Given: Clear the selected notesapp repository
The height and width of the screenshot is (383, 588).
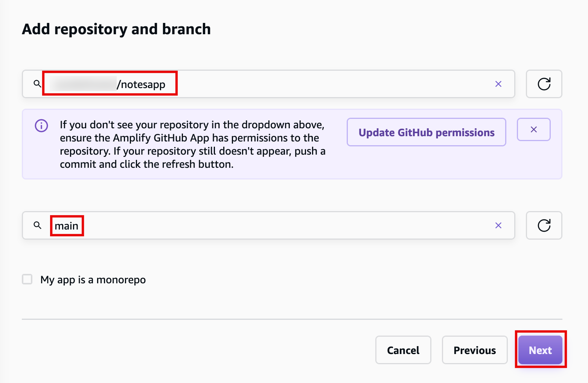Looking at the screenshot, I should (x=498, y=84).
